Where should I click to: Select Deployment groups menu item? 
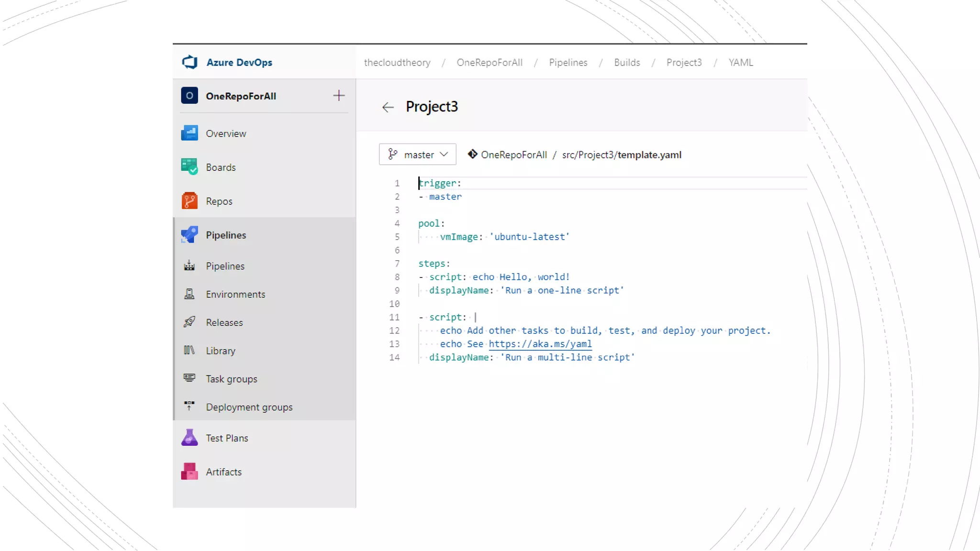(x=249, y=407)
